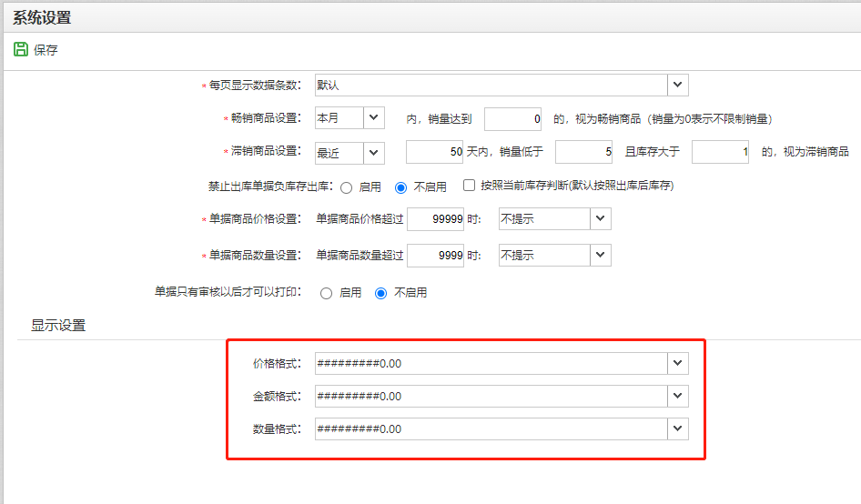Click the green save disk icon
The image size is (861, 504).
(x=21, y=49)
